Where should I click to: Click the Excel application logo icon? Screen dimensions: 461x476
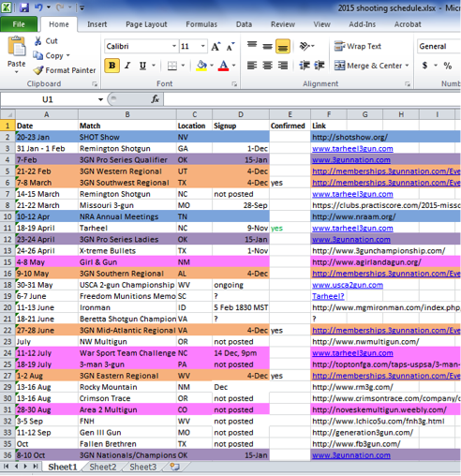[6, 7]
